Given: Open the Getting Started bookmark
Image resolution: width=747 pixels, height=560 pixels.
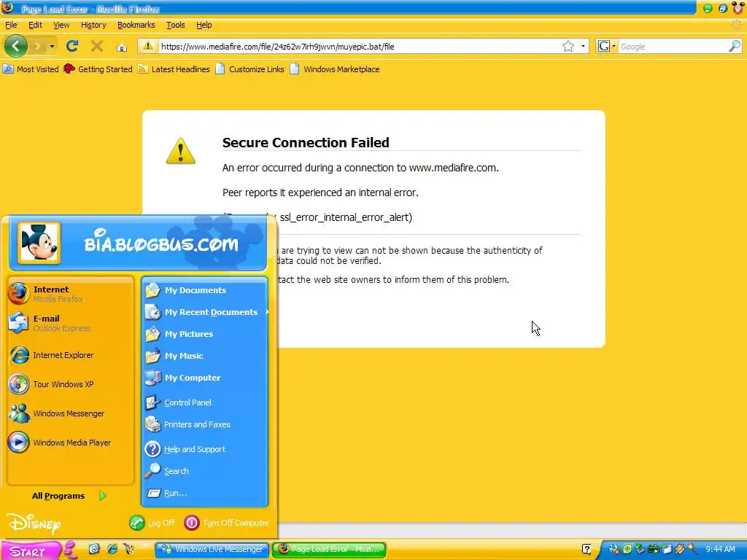Looking at the screenshot, I should [x=98, y=69].
